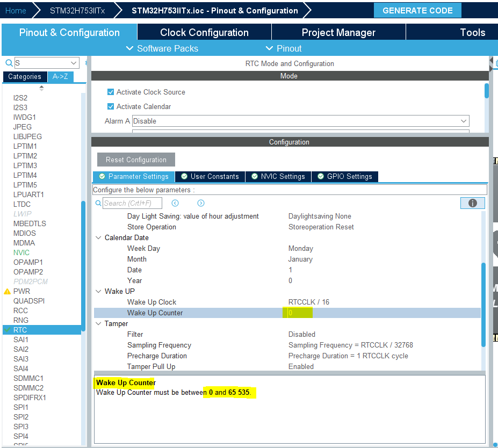Select Pinout & Configuration tab
Image resolution: width=498 pixels, height=448 pixels.
(69, 32)
